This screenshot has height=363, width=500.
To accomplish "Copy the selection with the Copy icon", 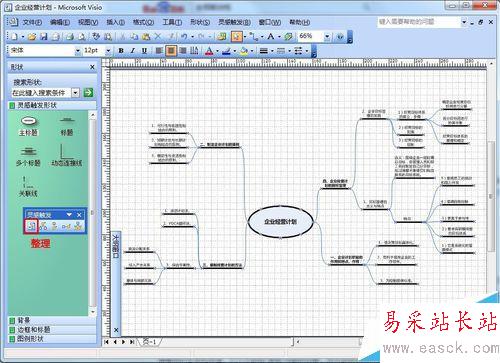I will coord(134,36).
